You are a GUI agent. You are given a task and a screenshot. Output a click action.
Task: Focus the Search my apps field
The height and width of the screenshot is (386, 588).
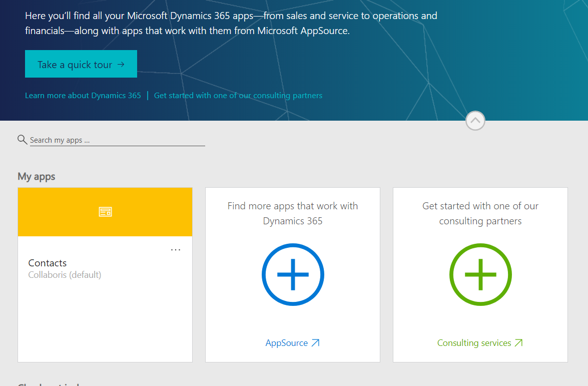[118, 140]
